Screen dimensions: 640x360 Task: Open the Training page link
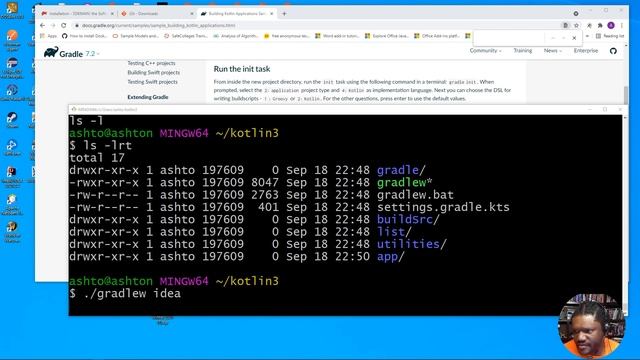(522, 51)
